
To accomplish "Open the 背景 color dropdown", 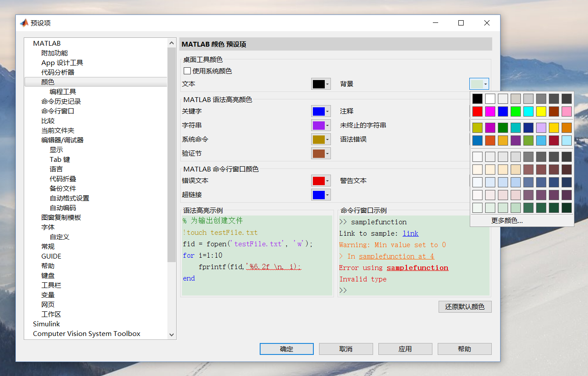I will (x=479, y=84).
